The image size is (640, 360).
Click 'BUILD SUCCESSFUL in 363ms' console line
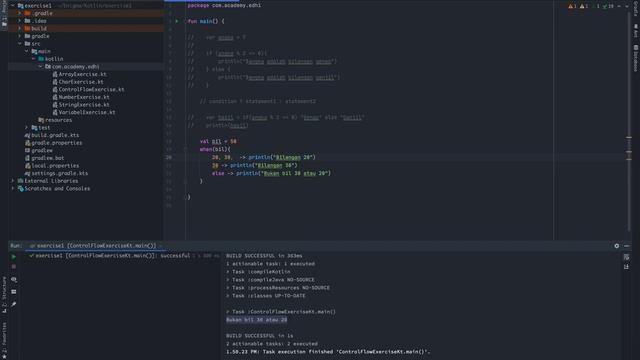[264, 256]
